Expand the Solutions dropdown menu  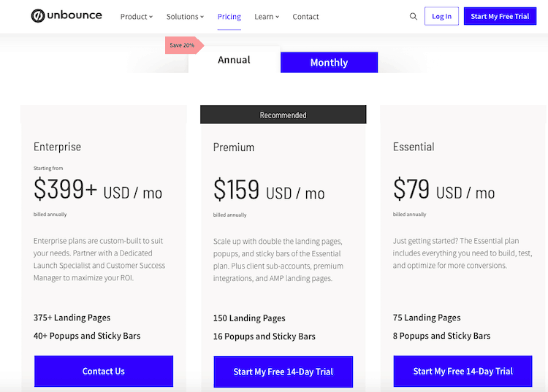[185, 17]
